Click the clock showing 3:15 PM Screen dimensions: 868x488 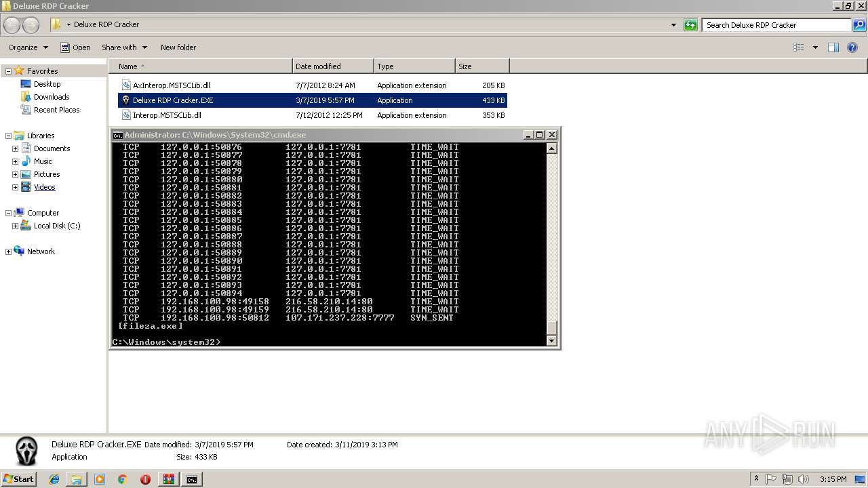click(x=833, y=479)
